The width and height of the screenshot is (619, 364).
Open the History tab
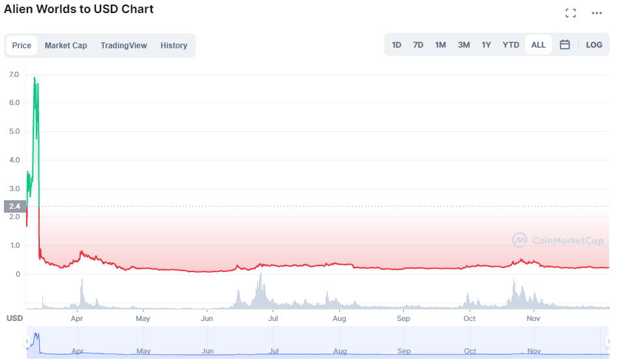(174, 46)
